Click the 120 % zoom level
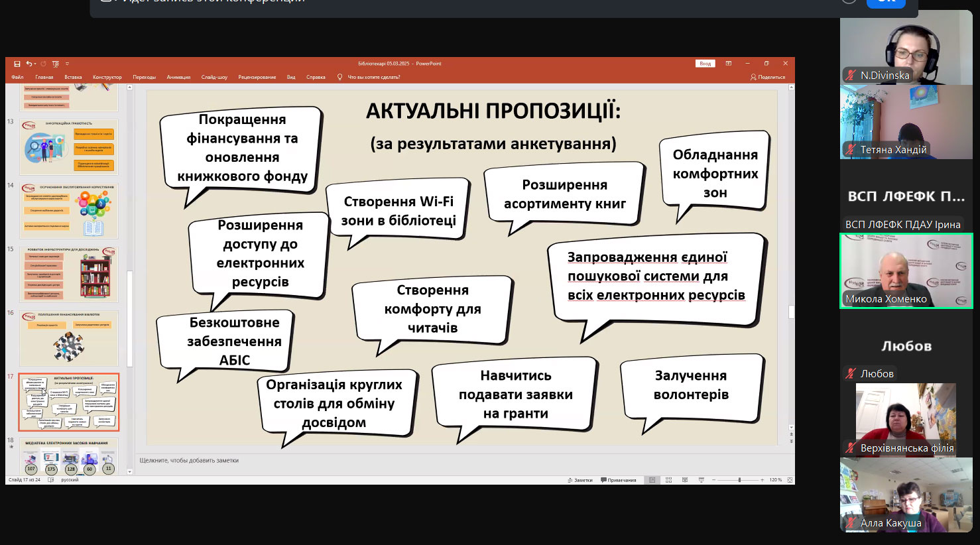 tap(776, 480)
